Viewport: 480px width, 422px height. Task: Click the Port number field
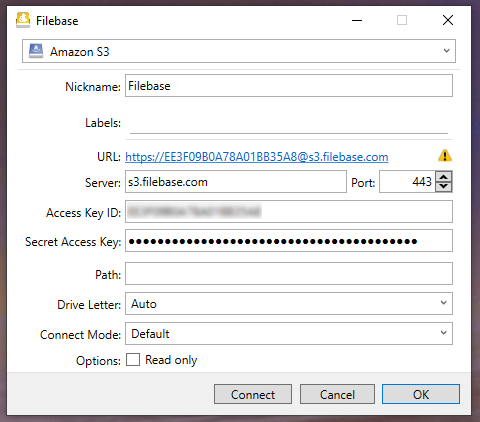pos(407,182)
